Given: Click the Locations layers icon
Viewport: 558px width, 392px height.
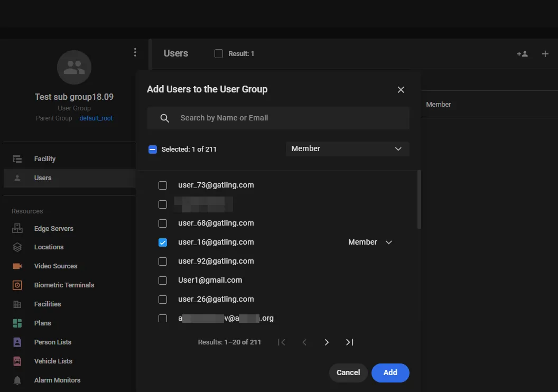Looking at the screenshot, I should pyautogui.click(x=17, y=247).
